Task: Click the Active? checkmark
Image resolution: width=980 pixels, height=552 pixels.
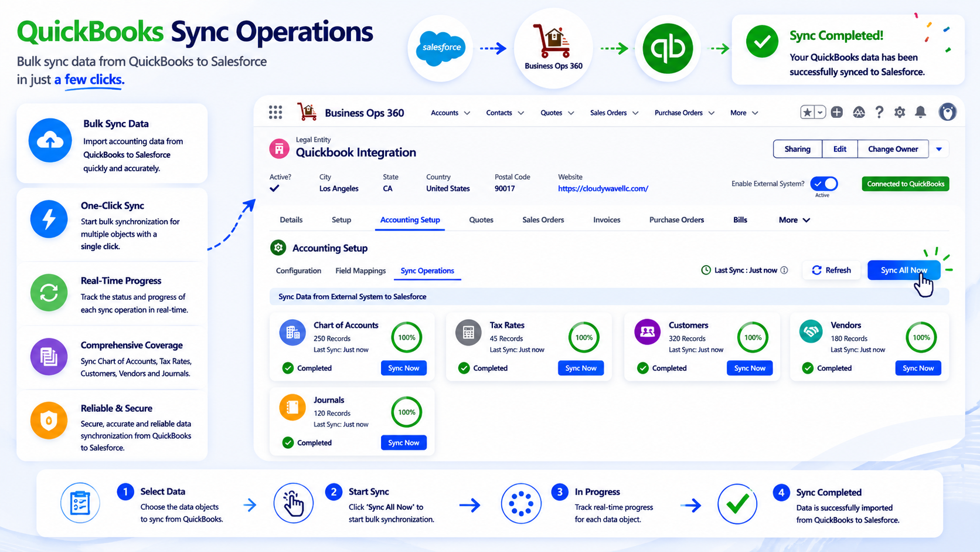Action: pyautogui.click(x=274, y=188)
